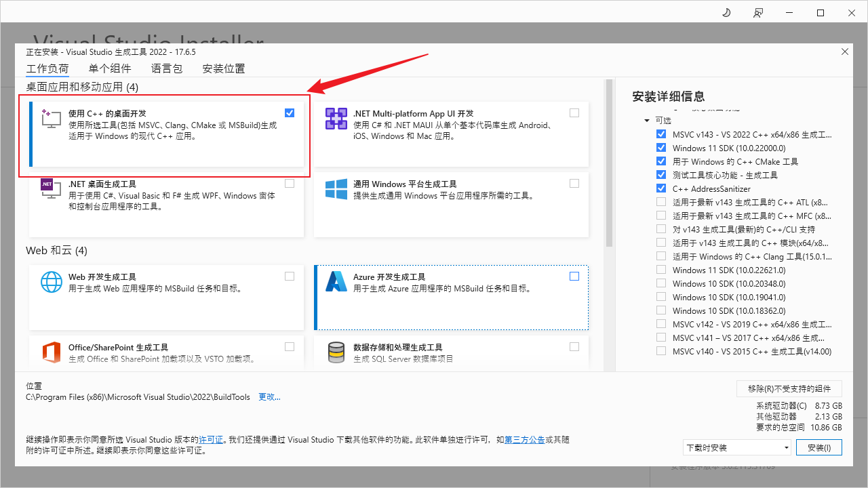Open the 安装位置 tab
The image size is (868, 488).
224,68
